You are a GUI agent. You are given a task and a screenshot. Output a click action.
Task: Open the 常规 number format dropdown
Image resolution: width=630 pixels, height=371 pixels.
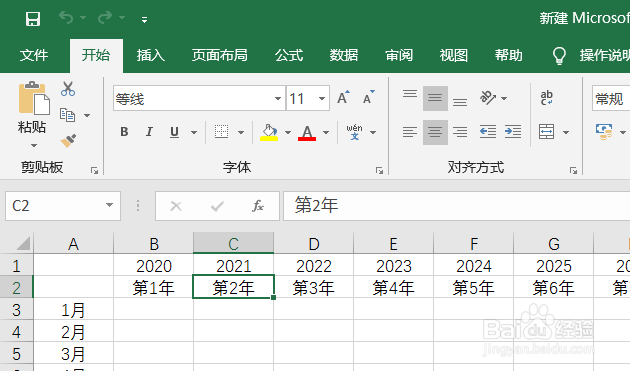pyautogui.click(x=611, y=98)
